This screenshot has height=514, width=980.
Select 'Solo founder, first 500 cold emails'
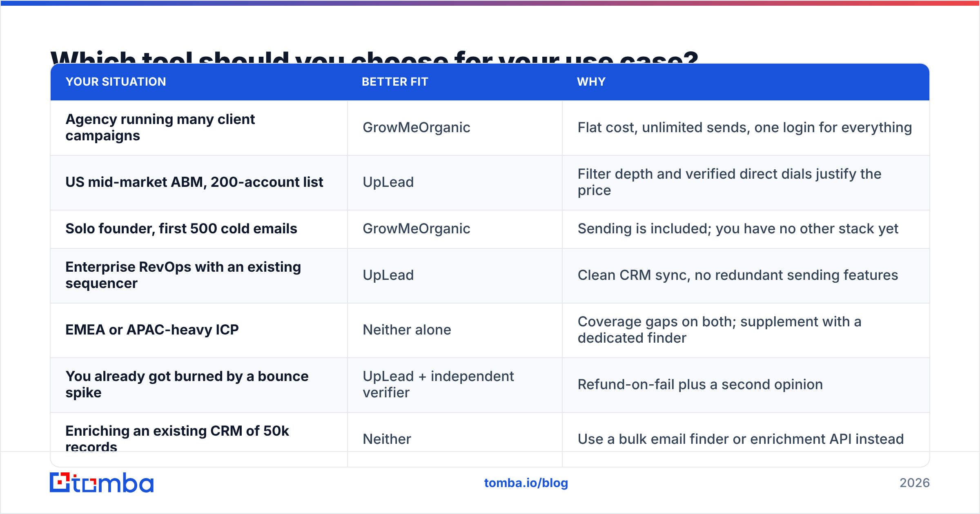(x=181, y=228)
